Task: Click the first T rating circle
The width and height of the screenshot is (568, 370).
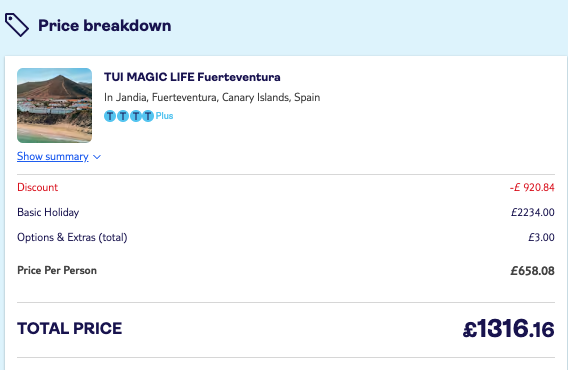Action: coord(110,116)
